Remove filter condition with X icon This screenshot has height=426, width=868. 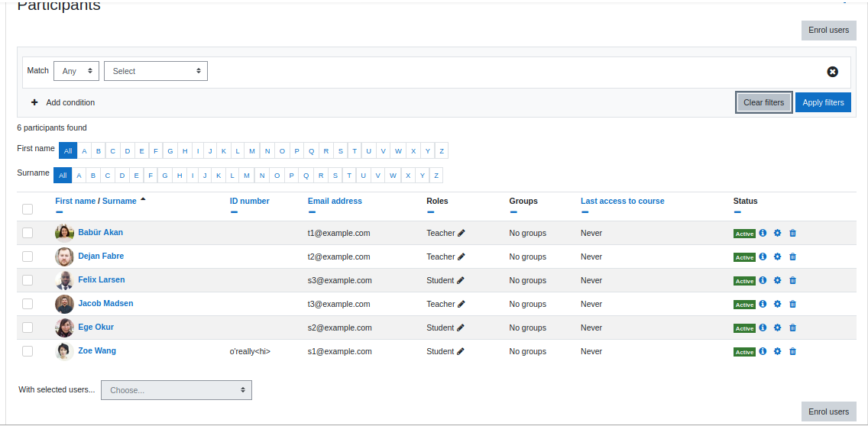point(833,71)
